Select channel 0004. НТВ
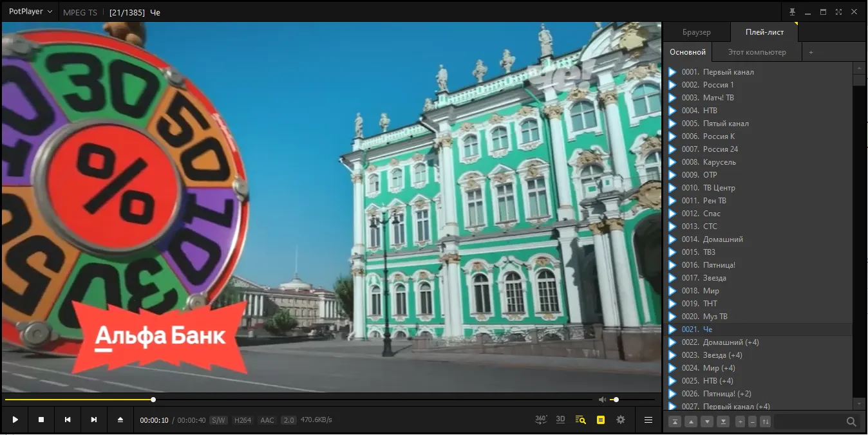 757,111
